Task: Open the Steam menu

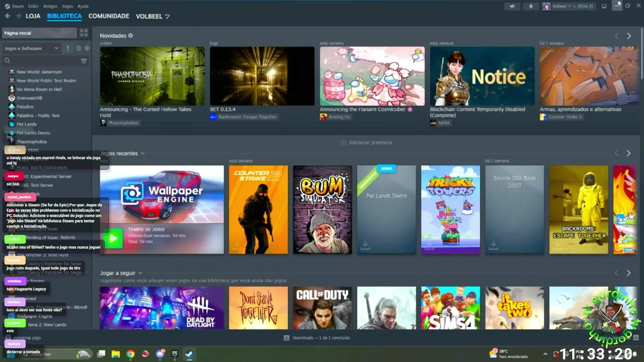Action: (14, 6)
